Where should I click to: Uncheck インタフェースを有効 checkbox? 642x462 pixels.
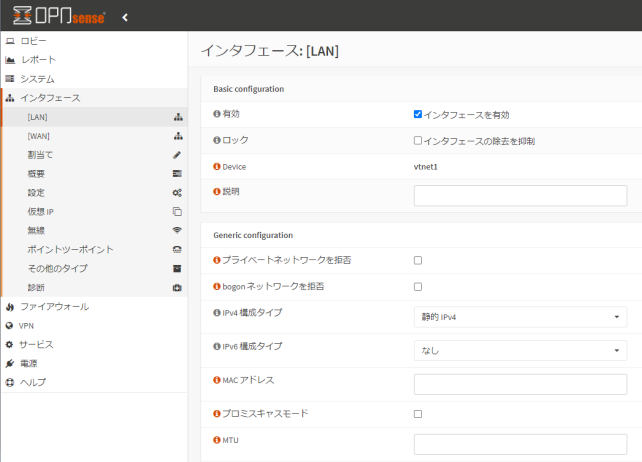[x=418, y=114]
